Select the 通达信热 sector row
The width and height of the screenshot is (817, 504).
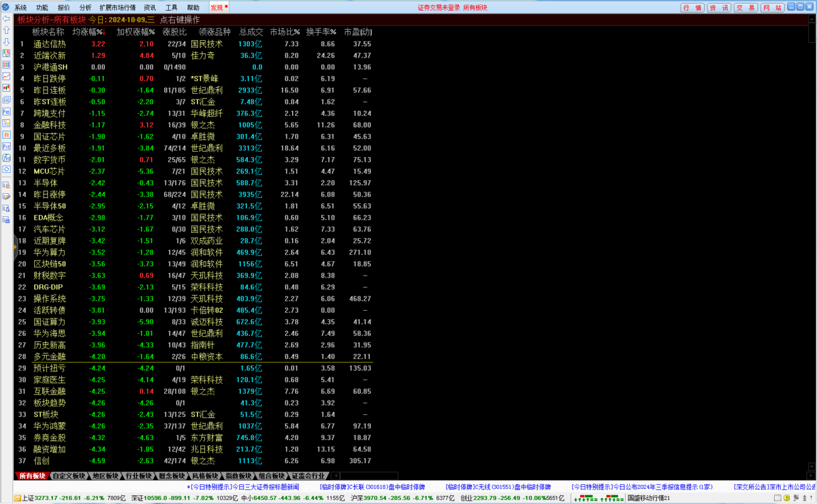click(x=195, y=44)
